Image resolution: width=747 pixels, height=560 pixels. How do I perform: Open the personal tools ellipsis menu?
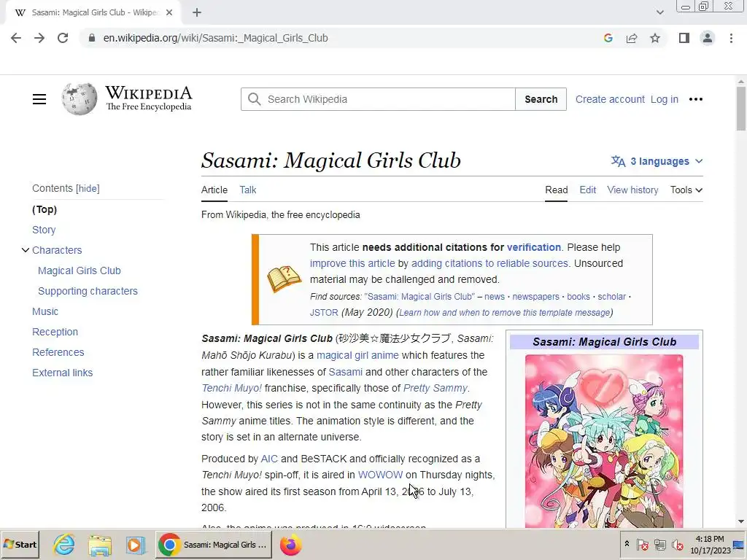tap(695, 99)
